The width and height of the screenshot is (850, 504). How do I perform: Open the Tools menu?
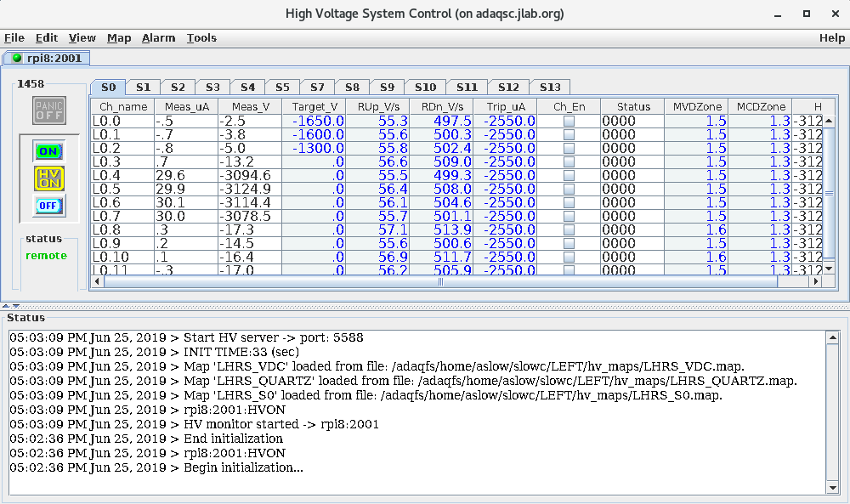tap(201, 38)
